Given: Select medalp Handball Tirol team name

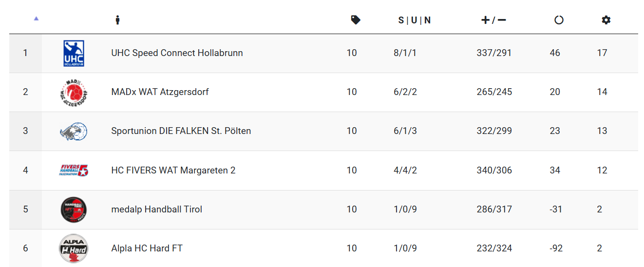Looking at the screenshot, I should (x=157, y=209).
